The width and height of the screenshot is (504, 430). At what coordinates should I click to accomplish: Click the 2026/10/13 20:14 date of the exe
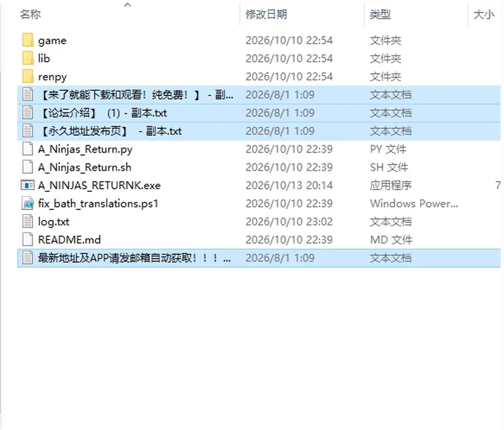[289, 185]
